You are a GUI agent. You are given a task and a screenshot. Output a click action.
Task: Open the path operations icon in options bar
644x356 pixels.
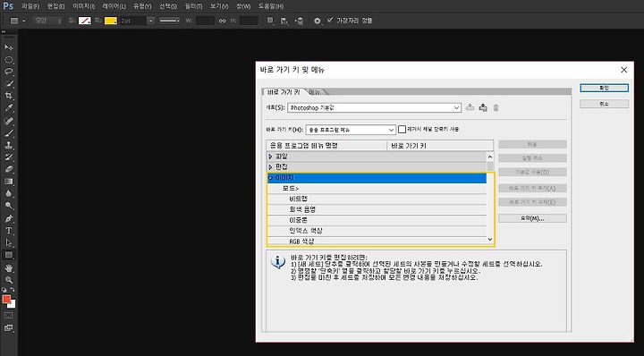point(270,21)
